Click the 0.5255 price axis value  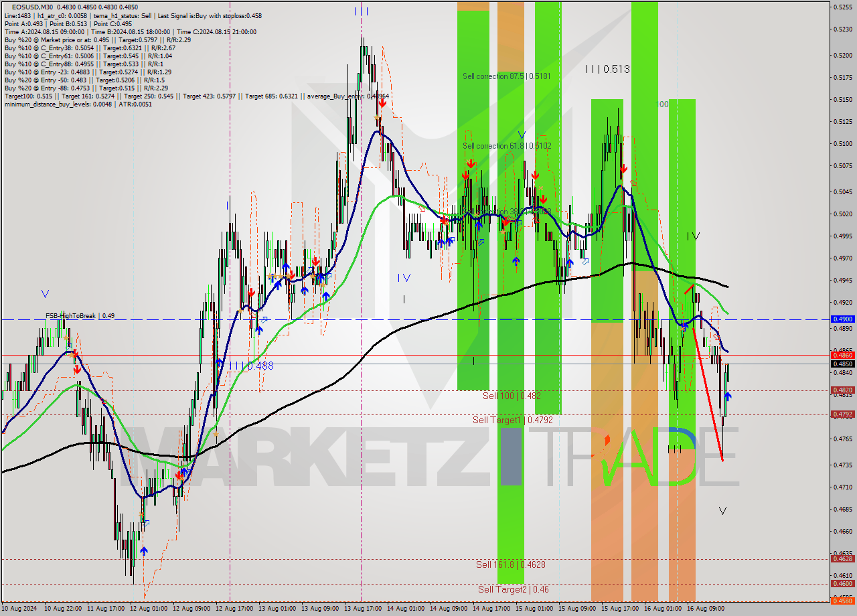point(843,7)
